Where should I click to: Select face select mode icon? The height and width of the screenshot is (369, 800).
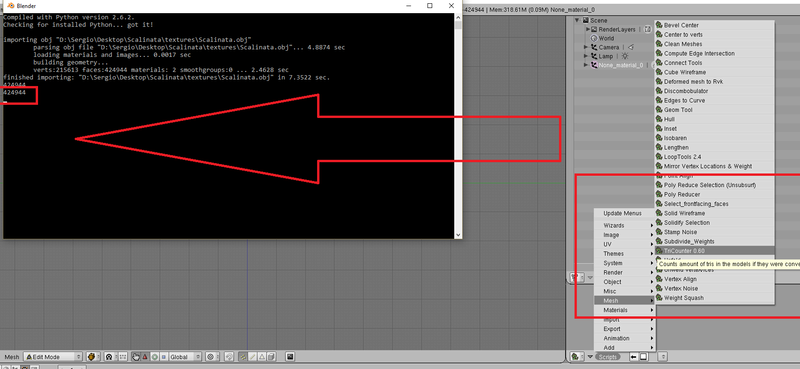pyautogui.click(x=262, y=356)
